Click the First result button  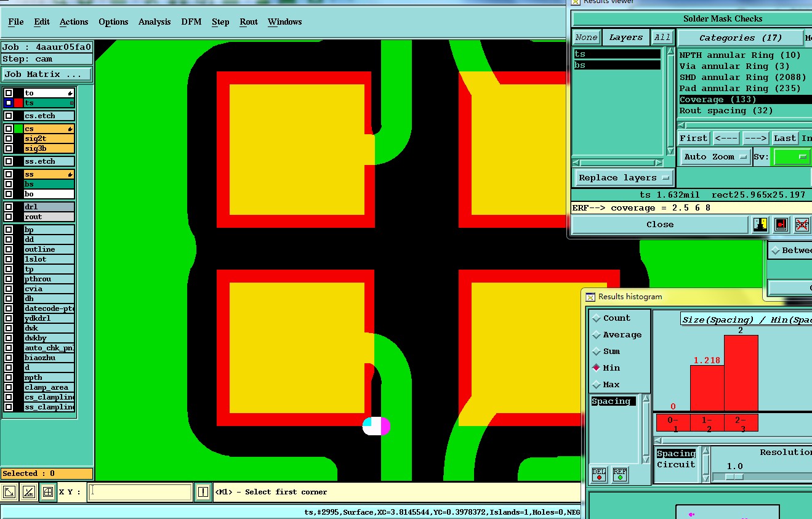pos(694,138)
